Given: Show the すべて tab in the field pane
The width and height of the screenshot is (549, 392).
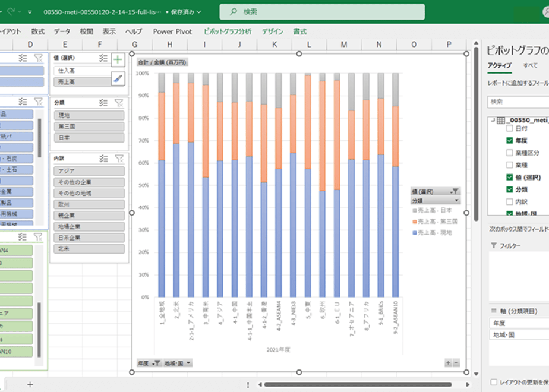Looking at the screenshot, I should pyautogui.click(x=530, y=65).
